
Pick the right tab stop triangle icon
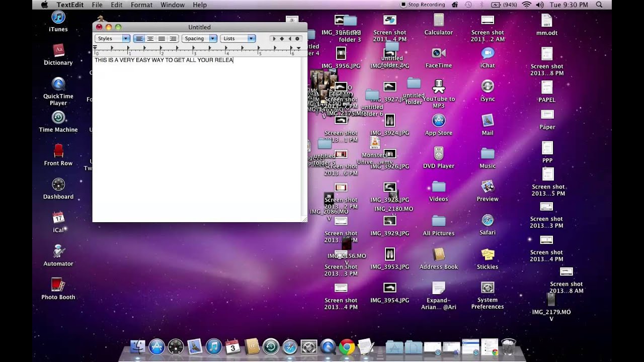point(289,39)
